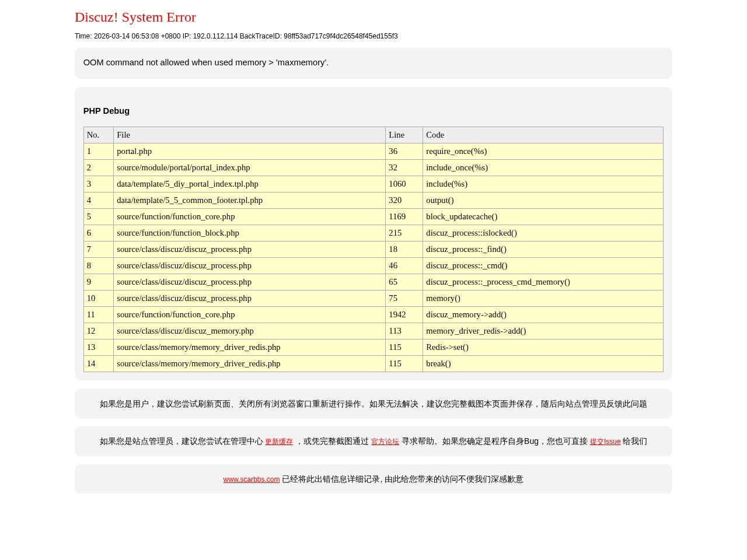Select the portal.php file cell
This screenshot has width=747, height=560.
[x=134, y=151]
